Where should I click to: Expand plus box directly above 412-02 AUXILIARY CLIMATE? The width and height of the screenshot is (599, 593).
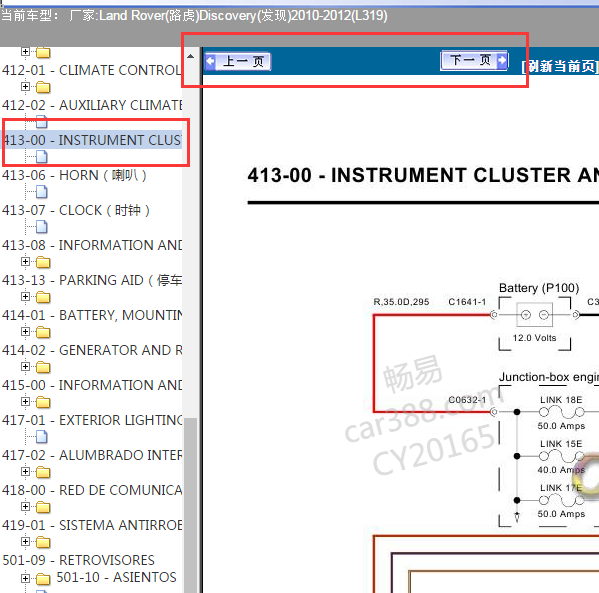click(25, 87)
